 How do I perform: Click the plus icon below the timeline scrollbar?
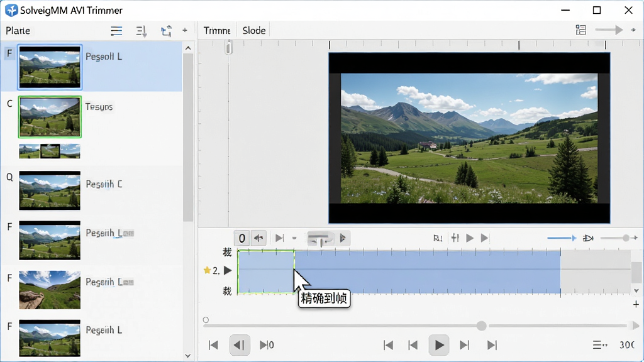[636, 304]
